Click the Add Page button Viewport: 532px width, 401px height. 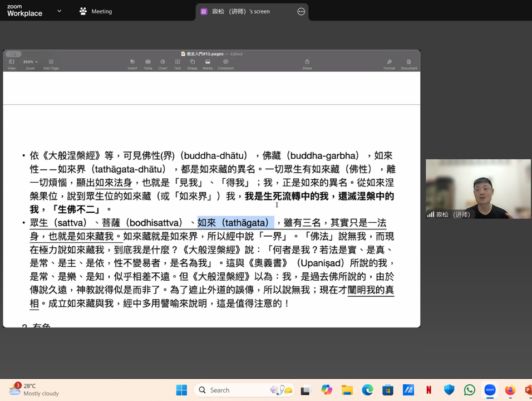coord(51,62)
